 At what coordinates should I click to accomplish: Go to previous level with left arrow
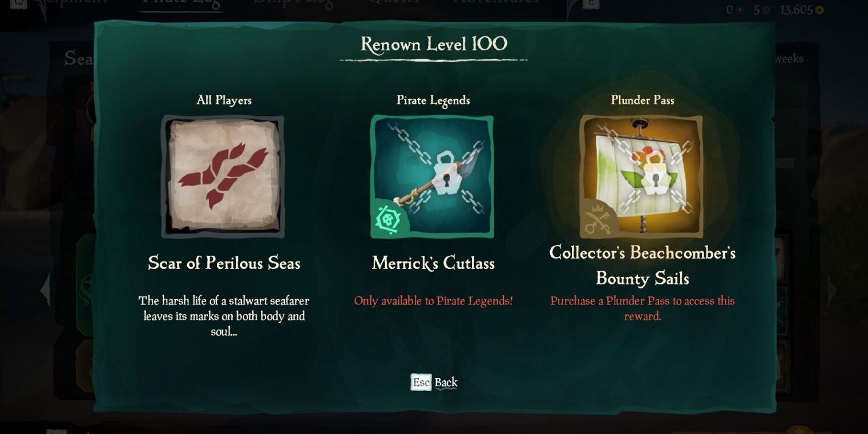point(45,290)
